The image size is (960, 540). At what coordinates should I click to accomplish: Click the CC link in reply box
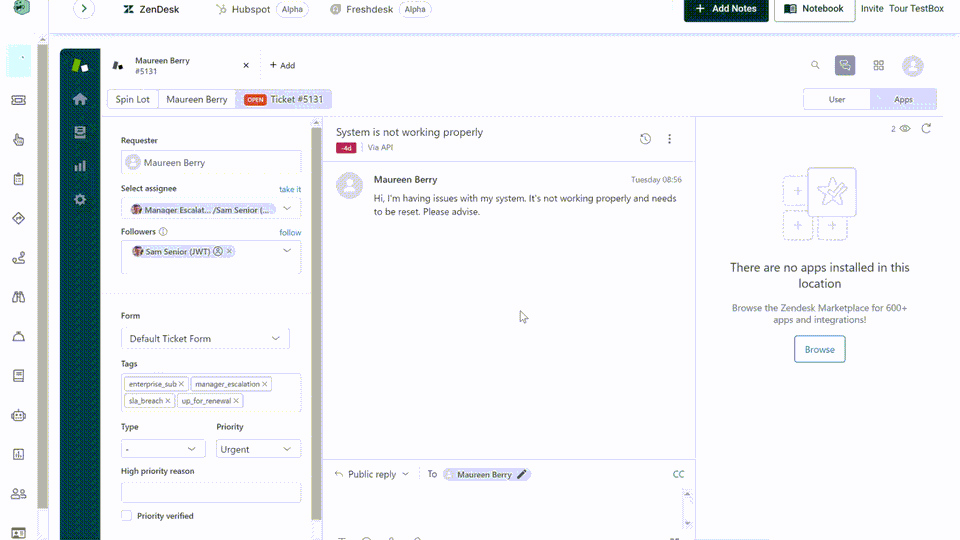(x=678, y=474)
